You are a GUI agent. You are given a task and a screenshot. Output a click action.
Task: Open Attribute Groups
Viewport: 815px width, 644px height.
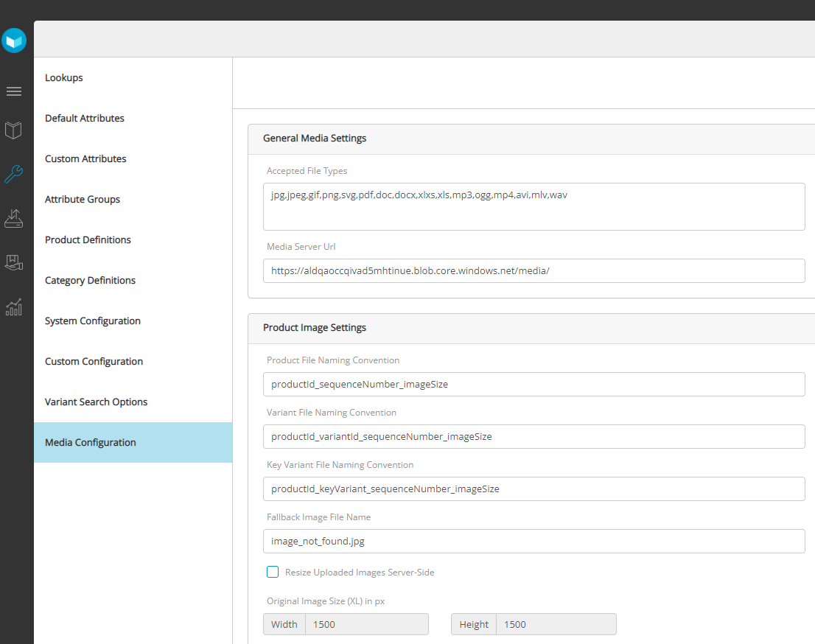point(83,199)
